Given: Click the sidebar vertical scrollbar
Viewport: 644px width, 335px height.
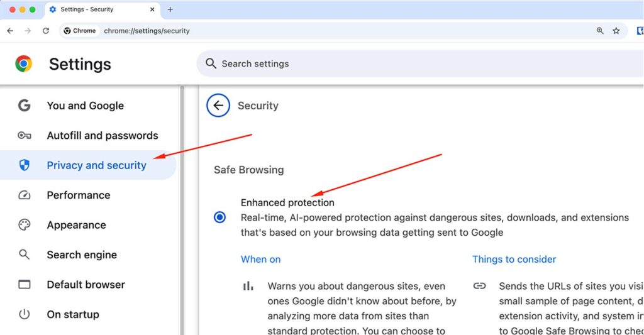Looking at the screenshot, I should (182, 207).
